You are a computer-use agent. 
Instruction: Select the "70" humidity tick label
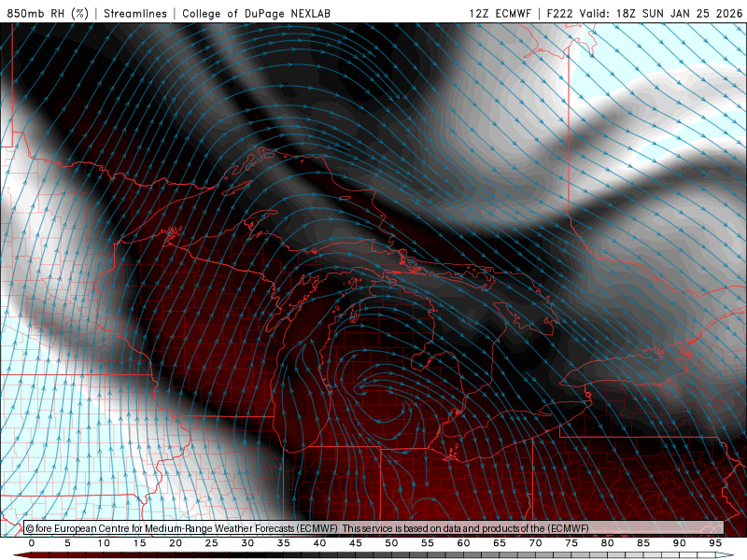[x=535, y=543]
